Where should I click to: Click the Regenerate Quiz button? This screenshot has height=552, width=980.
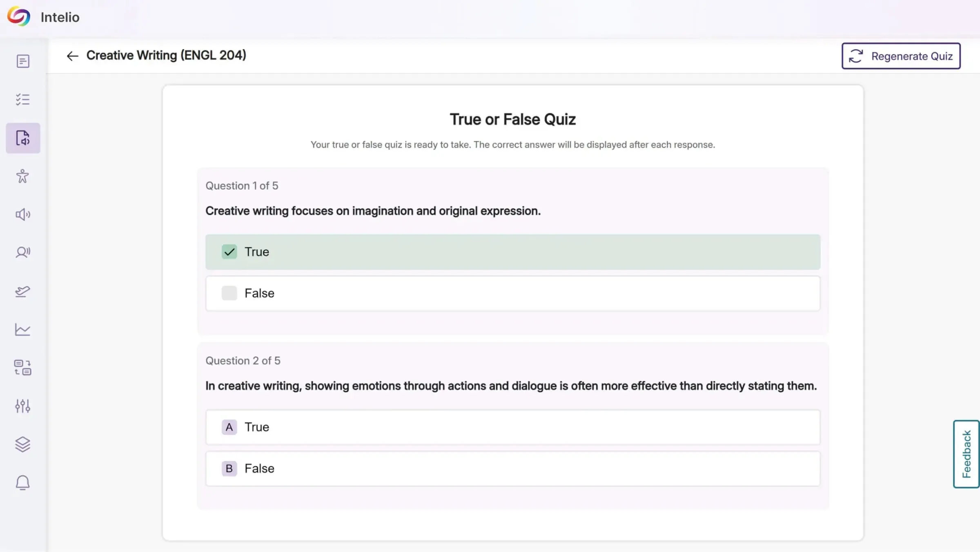pos(901,56)
